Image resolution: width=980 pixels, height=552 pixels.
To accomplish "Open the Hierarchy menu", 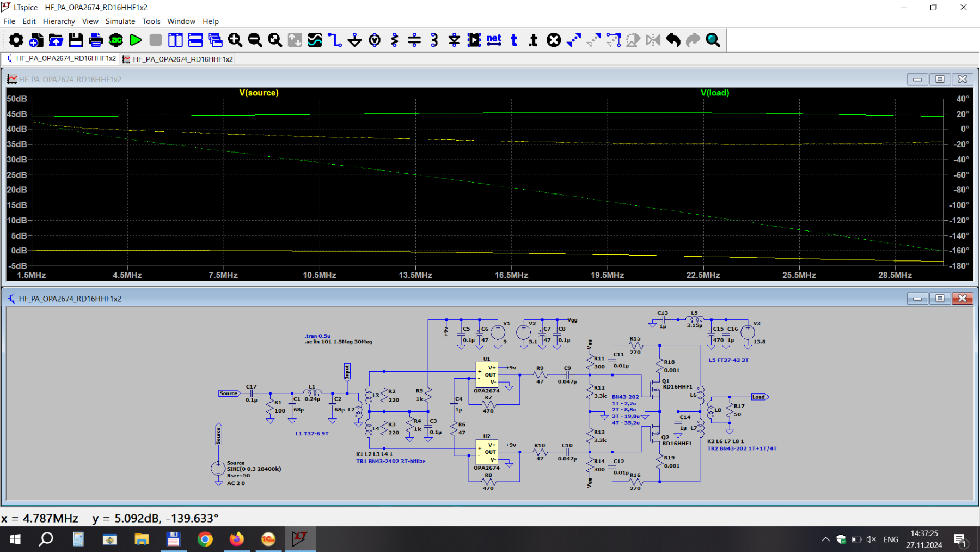I will click(59, 21).
